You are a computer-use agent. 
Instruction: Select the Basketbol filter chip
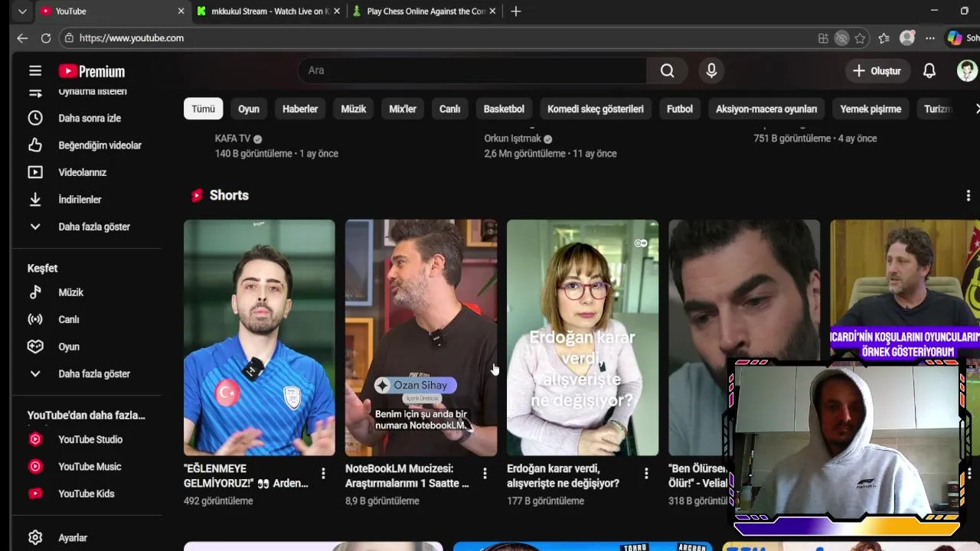504,109
